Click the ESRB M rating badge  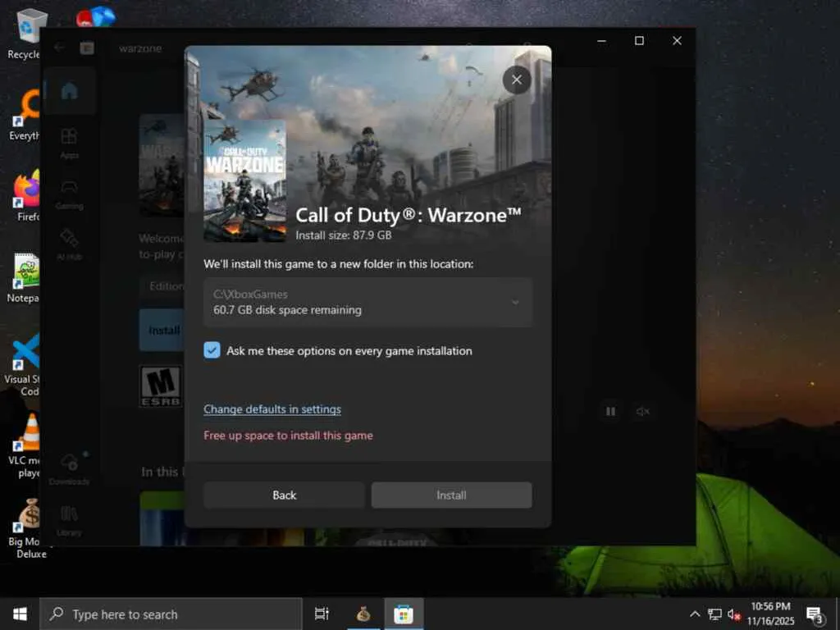pyautogui.click(x=161, y=386)
